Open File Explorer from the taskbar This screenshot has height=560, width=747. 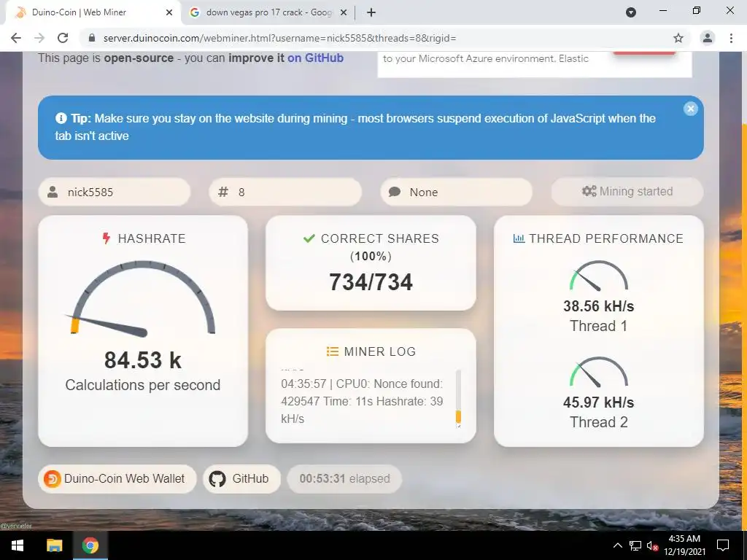54,545
